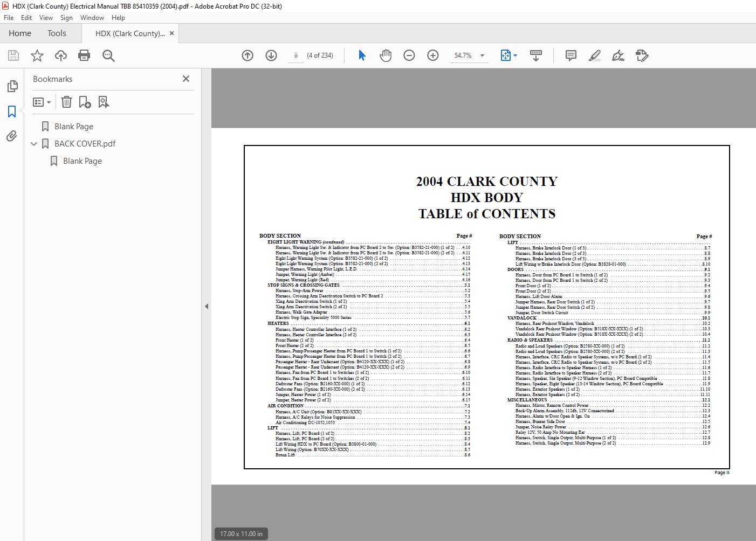Open the Help menu
Viewport: 756px width, 541px height.
118,18
